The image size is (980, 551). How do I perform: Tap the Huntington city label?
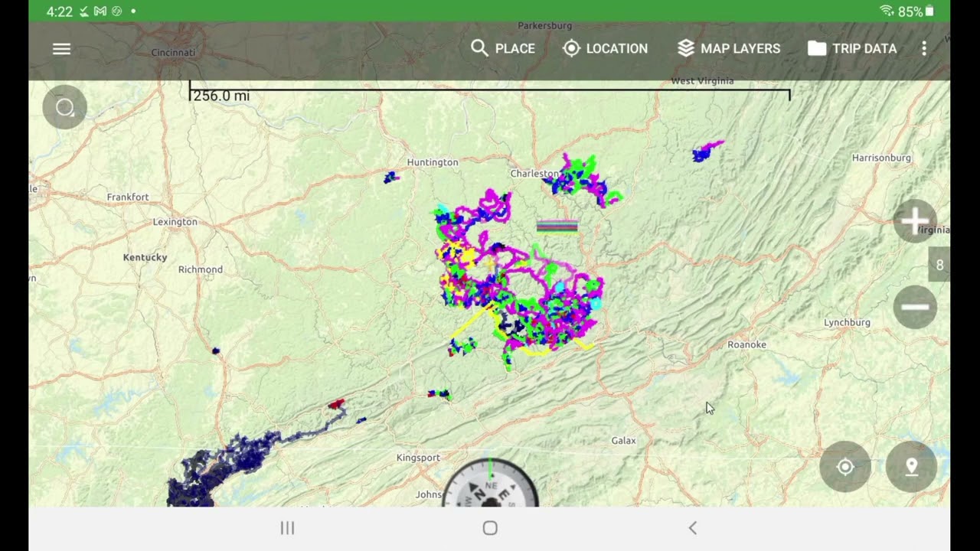433,162
